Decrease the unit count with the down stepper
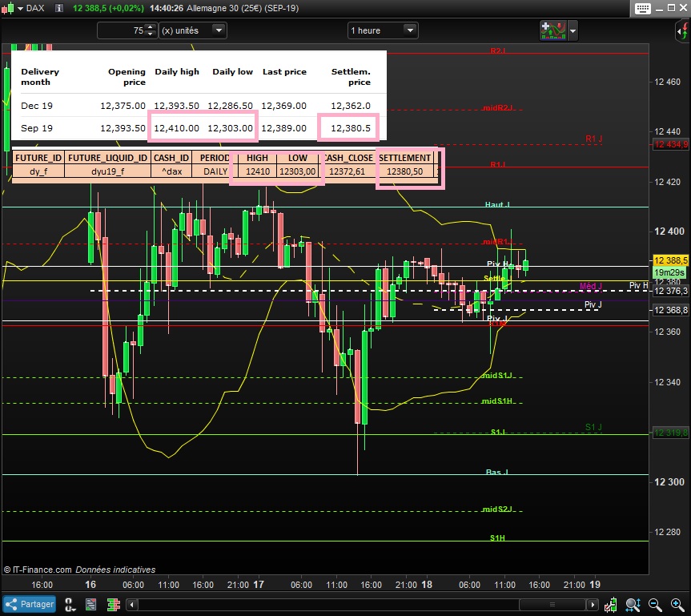Screen dimensions: 691x616 151,34
